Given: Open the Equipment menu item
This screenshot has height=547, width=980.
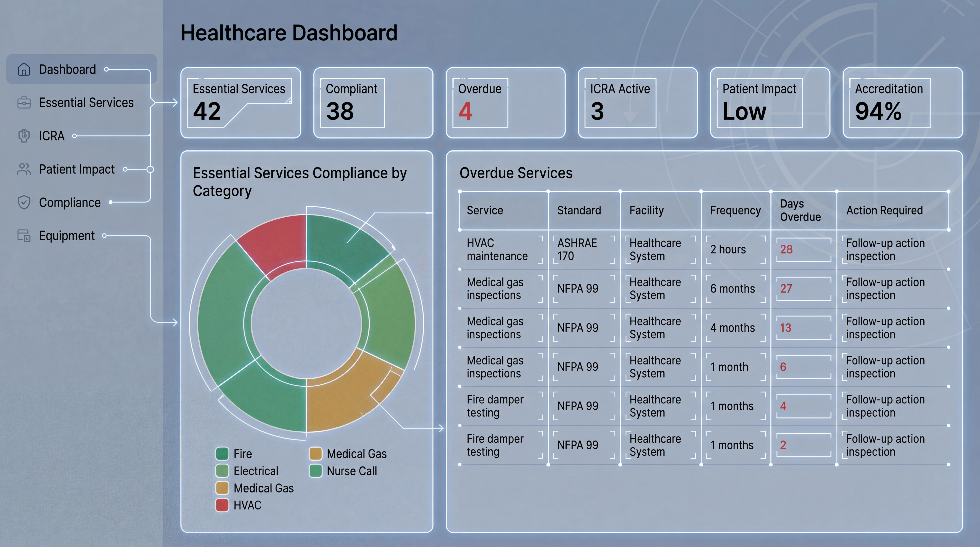Looking at the screenshot, I should pyautogui.click(x=67, y=236).
